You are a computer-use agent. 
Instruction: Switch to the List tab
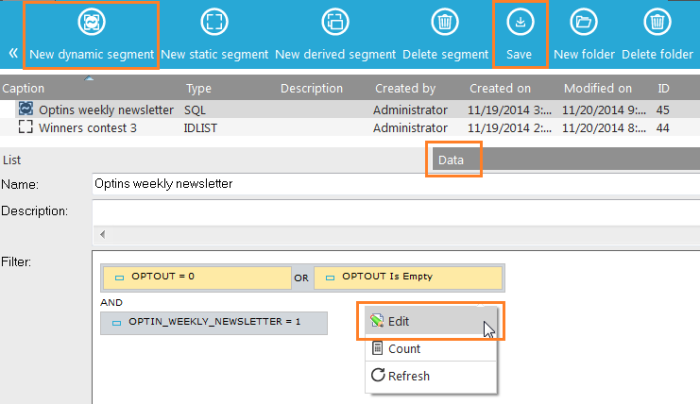tap(13, 160)
